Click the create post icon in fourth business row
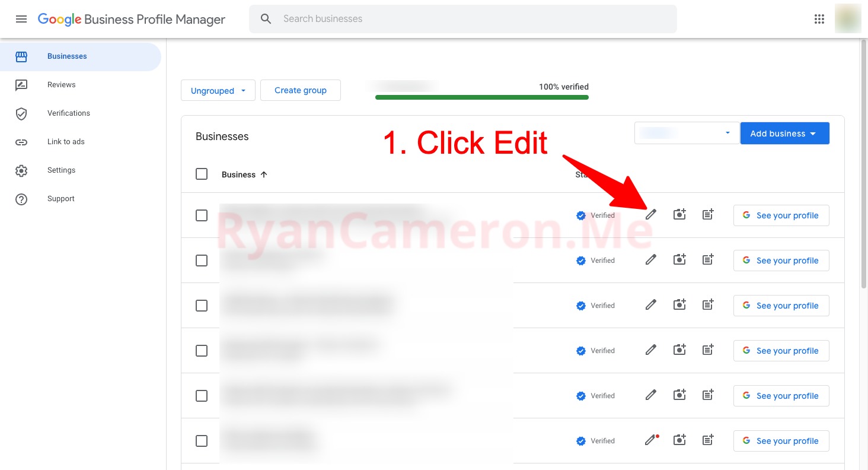Screen dimensions: 868x470 (x=708, y=350)
